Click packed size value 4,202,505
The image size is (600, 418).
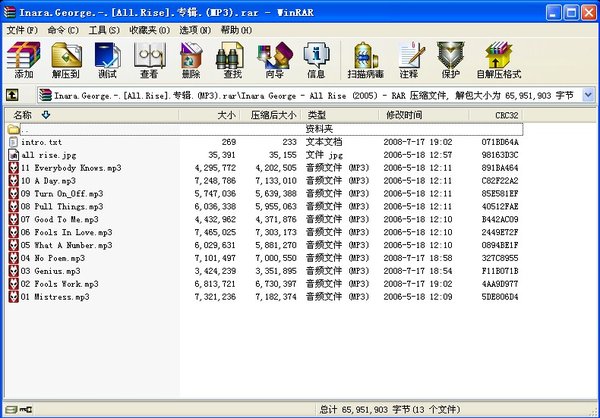click(276, 168)
